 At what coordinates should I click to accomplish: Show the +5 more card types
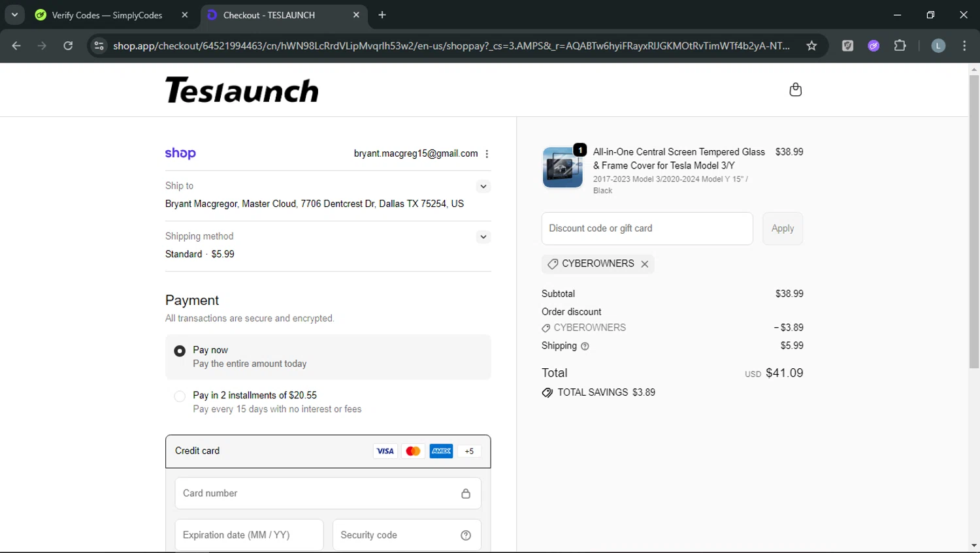[469, 451]
